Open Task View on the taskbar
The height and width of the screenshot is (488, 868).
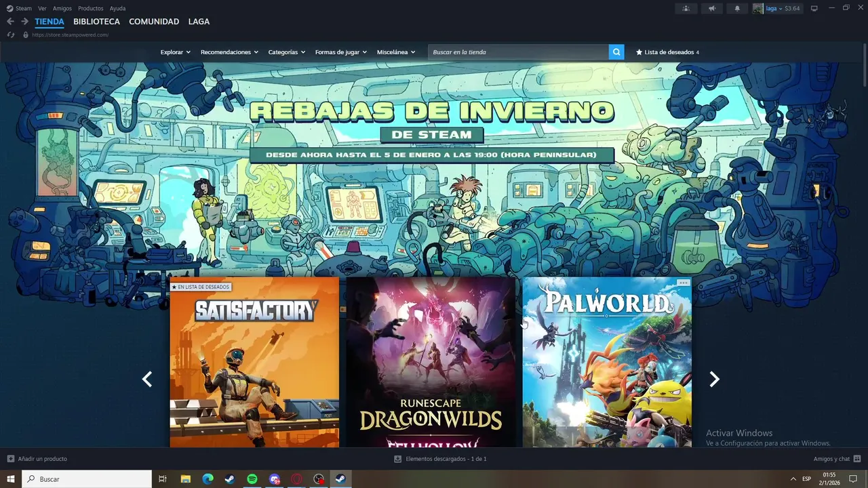(x=163, y=479)
